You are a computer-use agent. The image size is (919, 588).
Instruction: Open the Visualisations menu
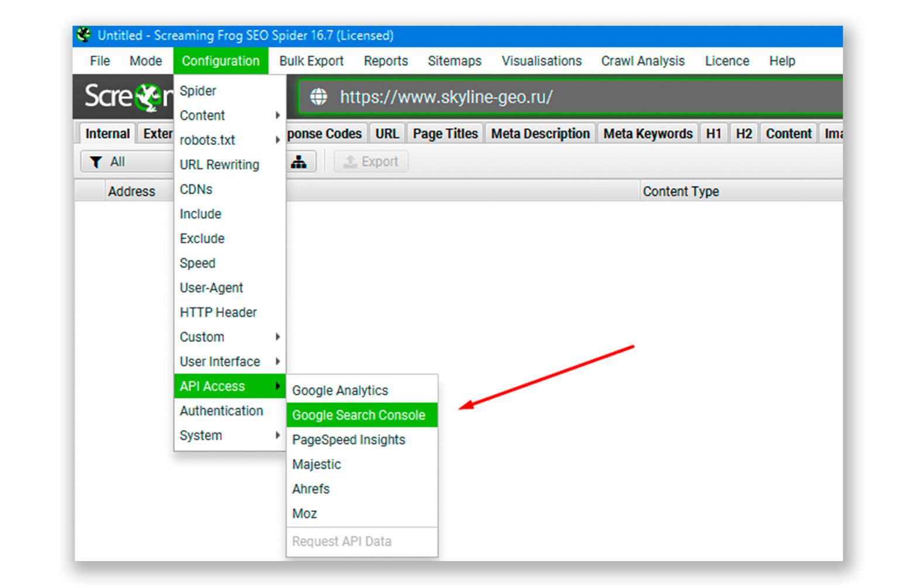[x=542, y=61]
